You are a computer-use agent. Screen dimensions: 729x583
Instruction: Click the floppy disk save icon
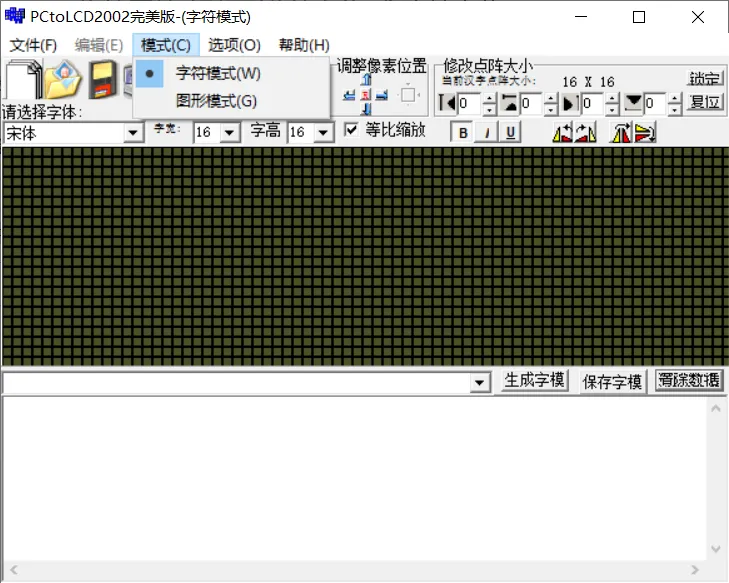103,79
